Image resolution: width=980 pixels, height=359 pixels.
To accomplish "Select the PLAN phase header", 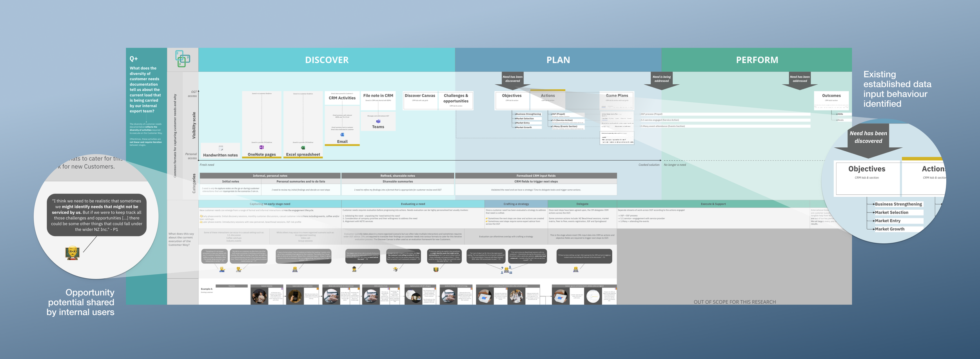I will pos(558,60).
